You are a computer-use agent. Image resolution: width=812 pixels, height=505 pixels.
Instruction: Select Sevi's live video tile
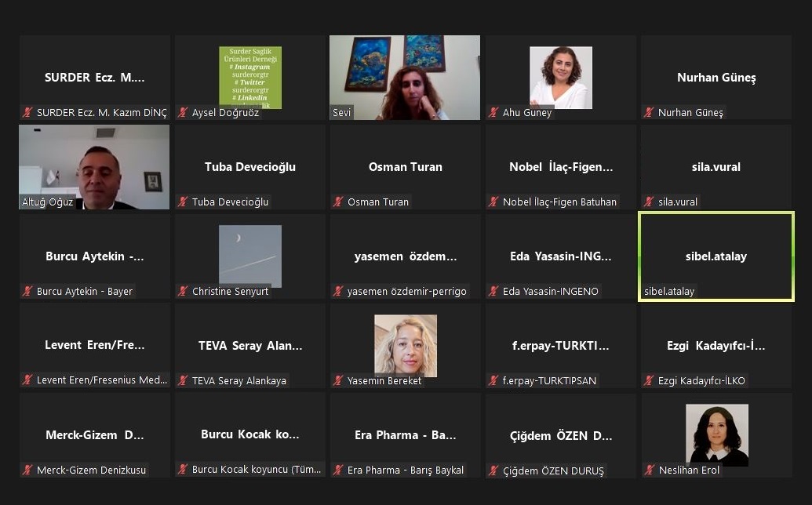click(405, 77)
